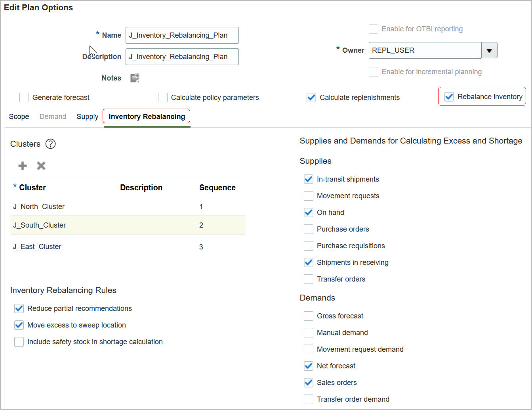532x410 pixels.
Task: Switch to the Scope tab
Action: (19, 117)
